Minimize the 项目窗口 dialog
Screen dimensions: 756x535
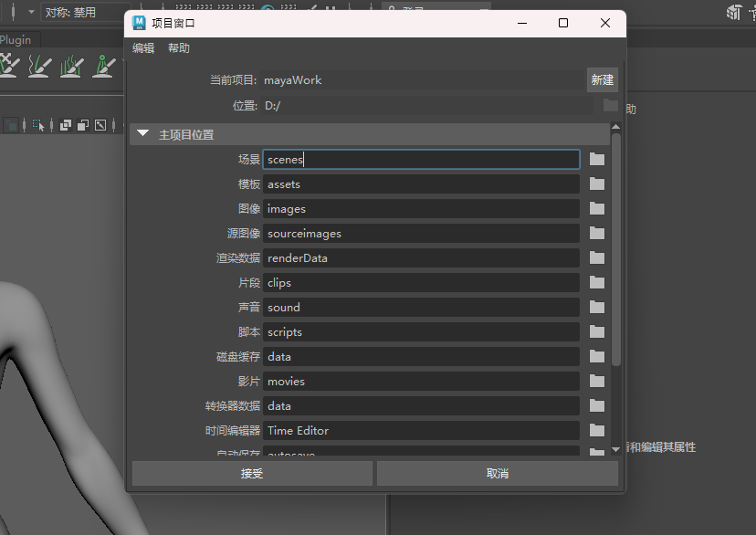tap(522, 23)
